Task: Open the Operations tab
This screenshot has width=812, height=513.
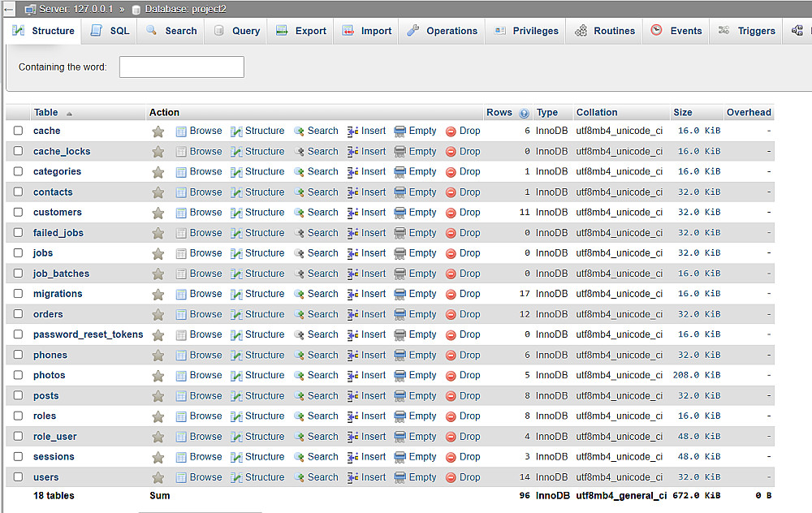Action: (x=442, y=31)
